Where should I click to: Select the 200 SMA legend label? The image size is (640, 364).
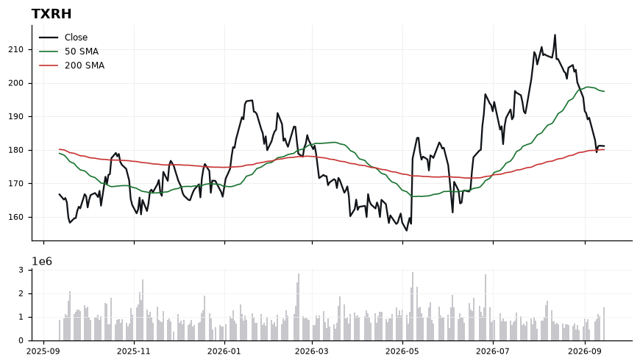click(85, 65)
